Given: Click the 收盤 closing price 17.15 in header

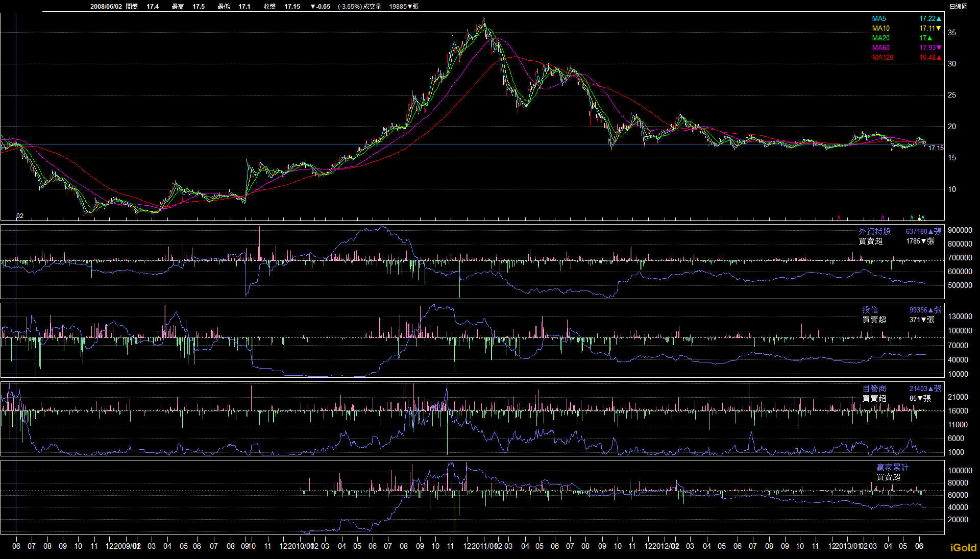Looking at the screenshot, I should tap(292, 6).
